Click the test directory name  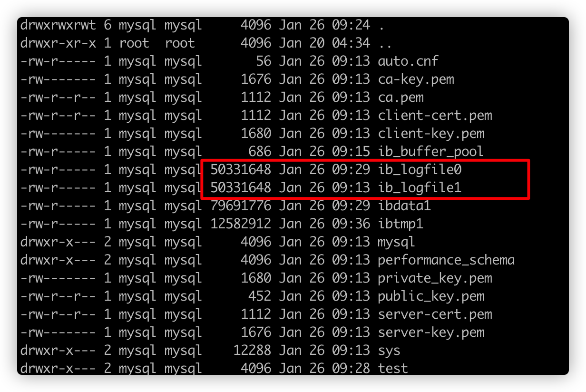click(392, 368)
